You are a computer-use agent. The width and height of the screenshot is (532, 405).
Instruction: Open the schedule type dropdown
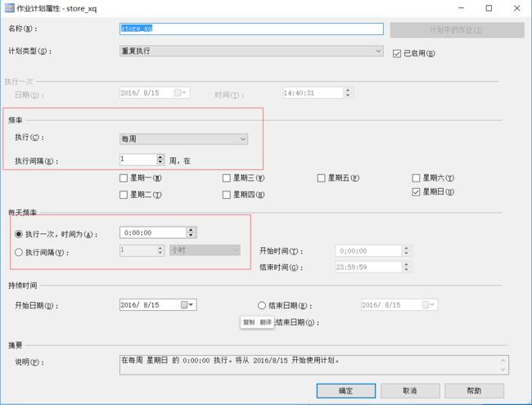(x=251, y=52)
